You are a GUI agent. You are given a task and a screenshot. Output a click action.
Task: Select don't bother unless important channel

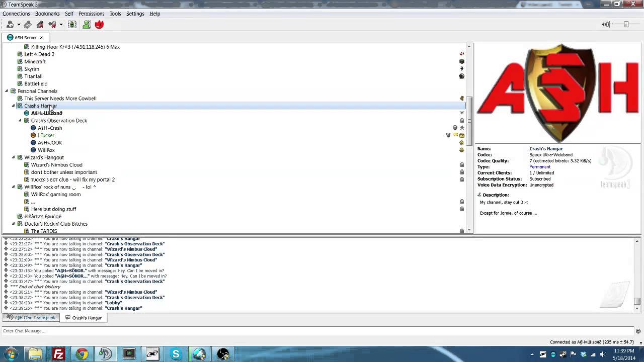(x=64, y=172)
